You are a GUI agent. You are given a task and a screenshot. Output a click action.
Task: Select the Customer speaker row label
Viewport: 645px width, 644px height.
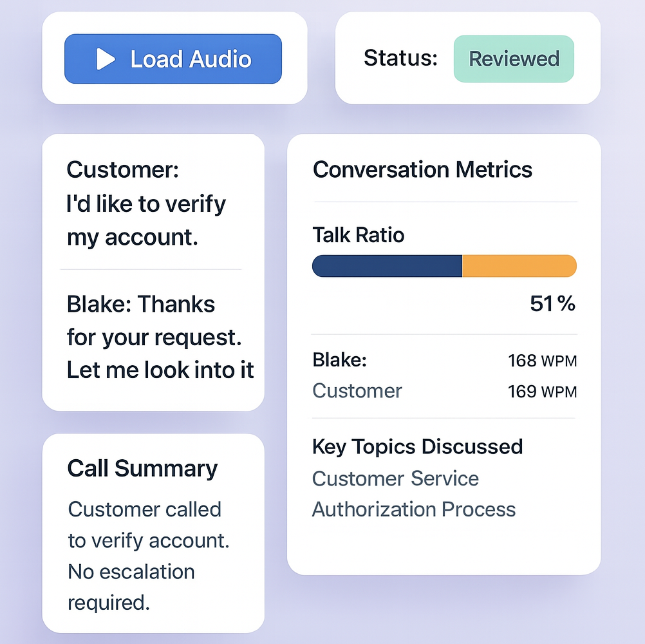357,391
